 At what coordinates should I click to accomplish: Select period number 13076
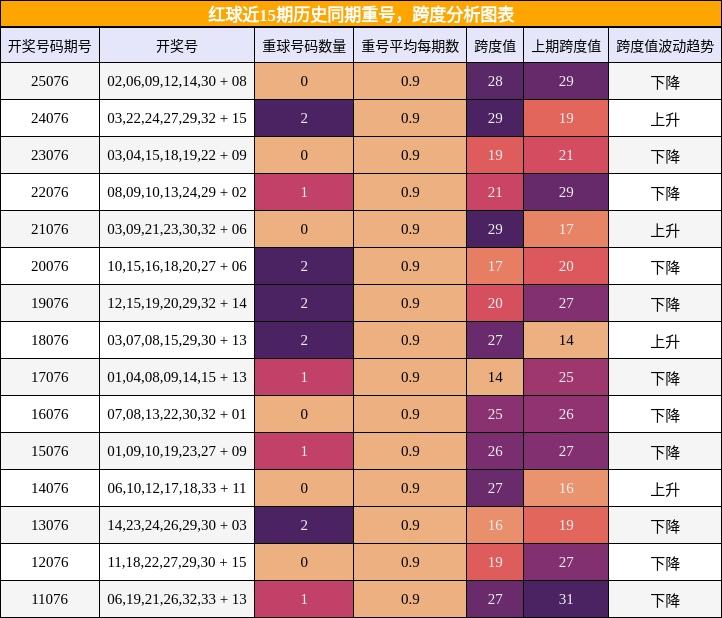(x=50, y=525)
